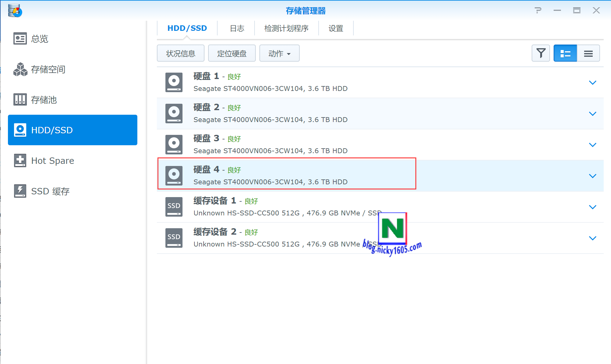The width and height of the screenshot is (611, 364).
Task: Click the 存储空间 cubes icon
Action: tap(20, 69)
